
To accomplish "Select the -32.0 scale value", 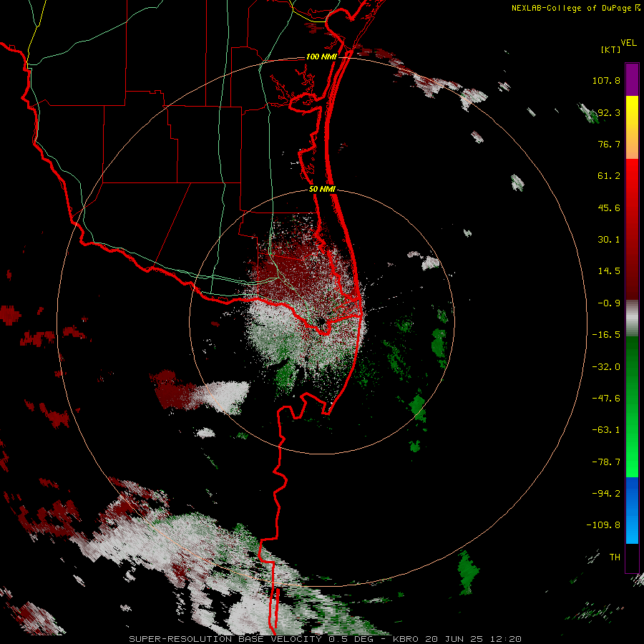I will 606,367.
